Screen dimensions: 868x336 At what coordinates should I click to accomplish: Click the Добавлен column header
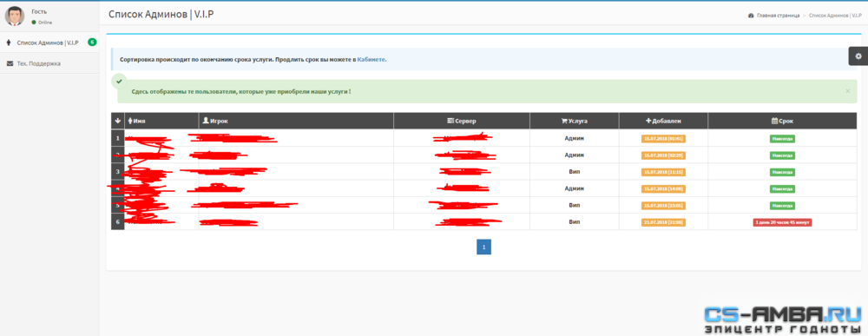(x=663, y=121)
